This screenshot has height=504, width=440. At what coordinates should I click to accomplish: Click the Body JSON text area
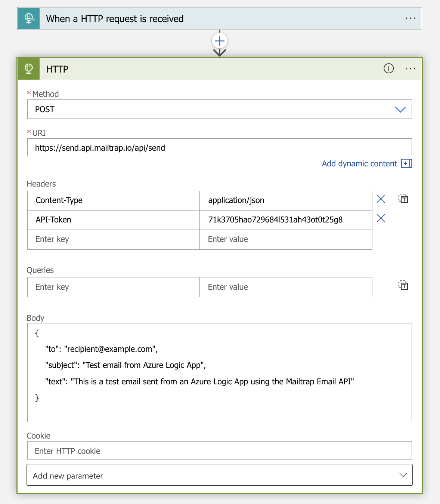220,372
